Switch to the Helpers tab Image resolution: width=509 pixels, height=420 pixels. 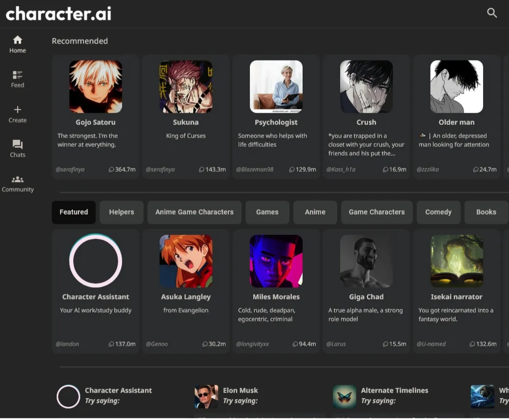click(x=122, y=212)
